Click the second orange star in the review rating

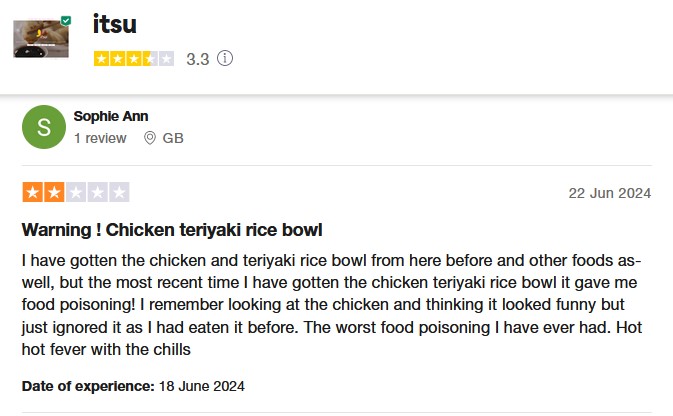(x=54, y=192)
